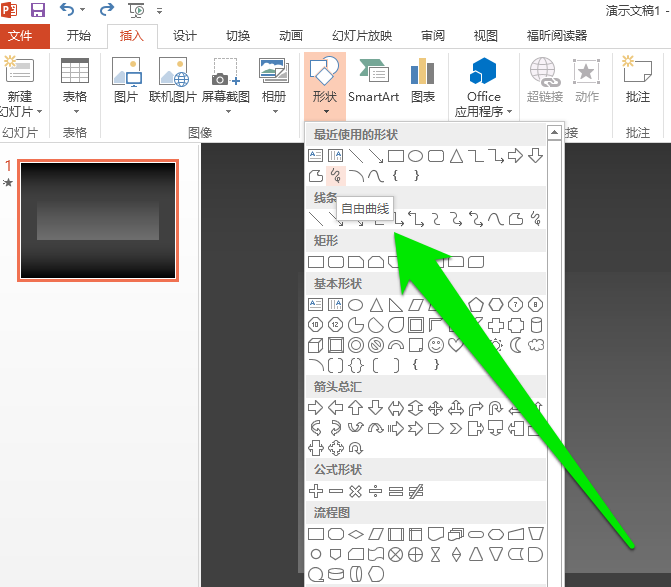The height and width of the screenshot is (587, 671).
Task: Select the scribble shape in 线条 row
Action: (x=535, y=219)
